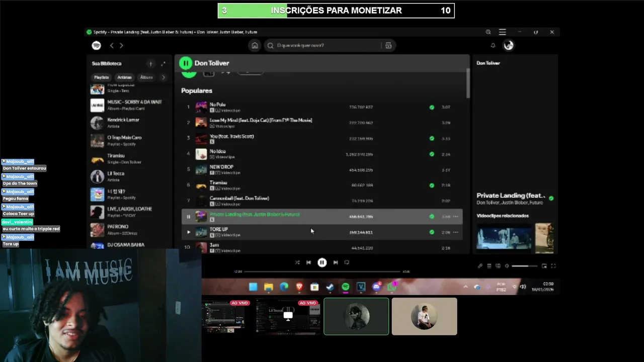Toggle saved checkmark in Now Playing panel
This screenshot has height=362, width=644.
point(551,199)
